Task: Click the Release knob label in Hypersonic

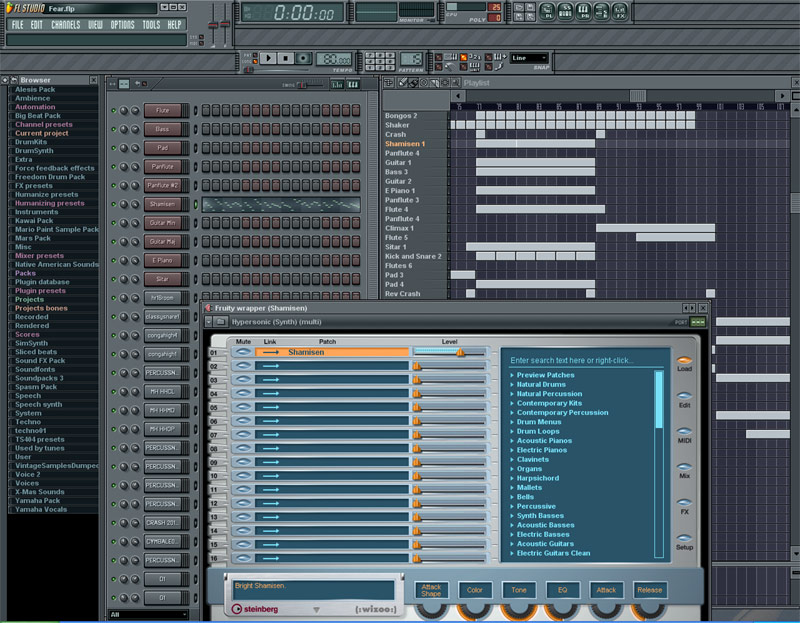Action: [649, 590]
